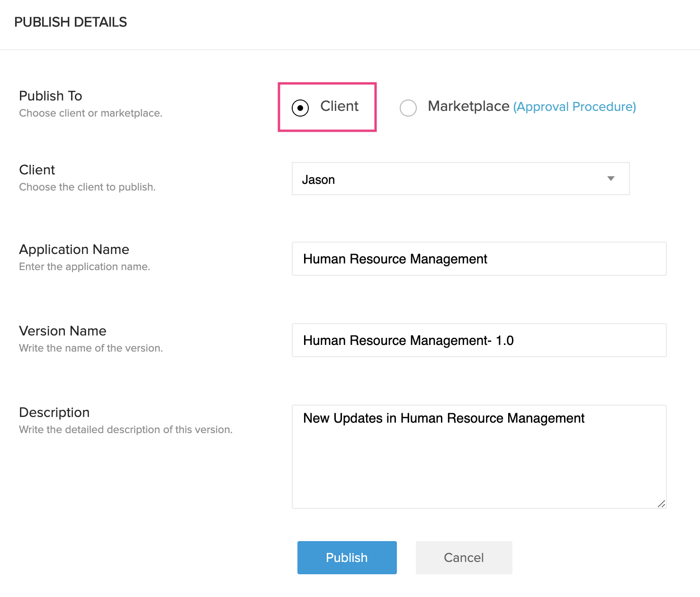Focus the Application Name input field
700x597 pixels.
tap(479, 259)
